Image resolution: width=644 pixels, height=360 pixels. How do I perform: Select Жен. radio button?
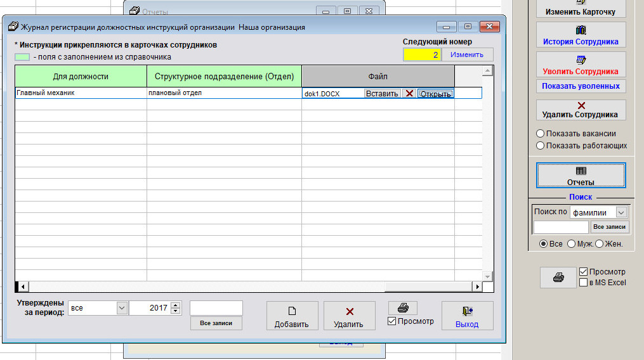[599, 244]
